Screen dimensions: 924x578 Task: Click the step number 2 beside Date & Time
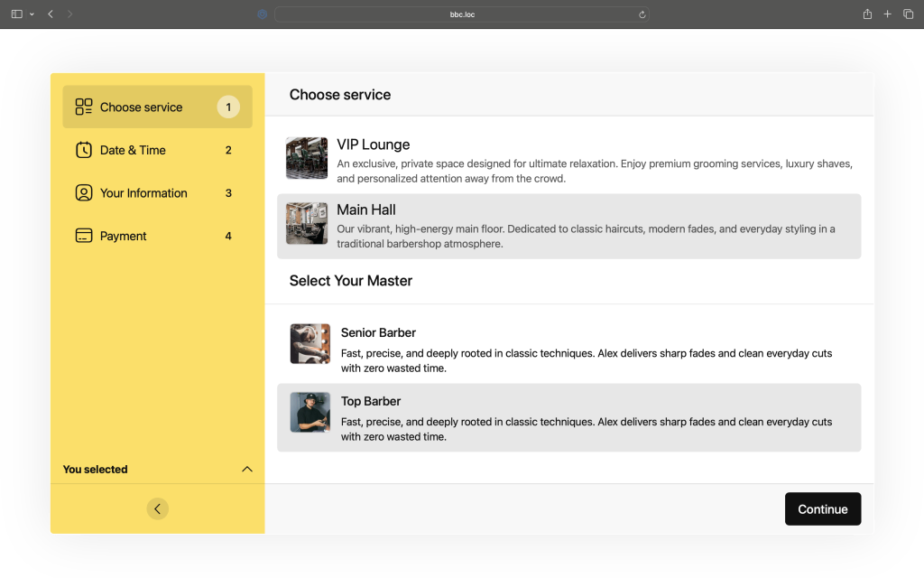click(228, 151)
